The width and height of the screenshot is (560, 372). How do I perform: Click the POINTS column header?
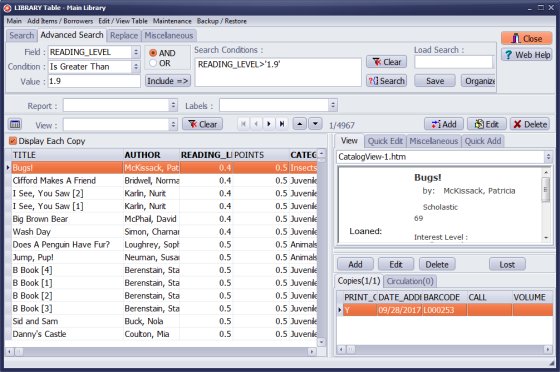[x=261, y=155]
